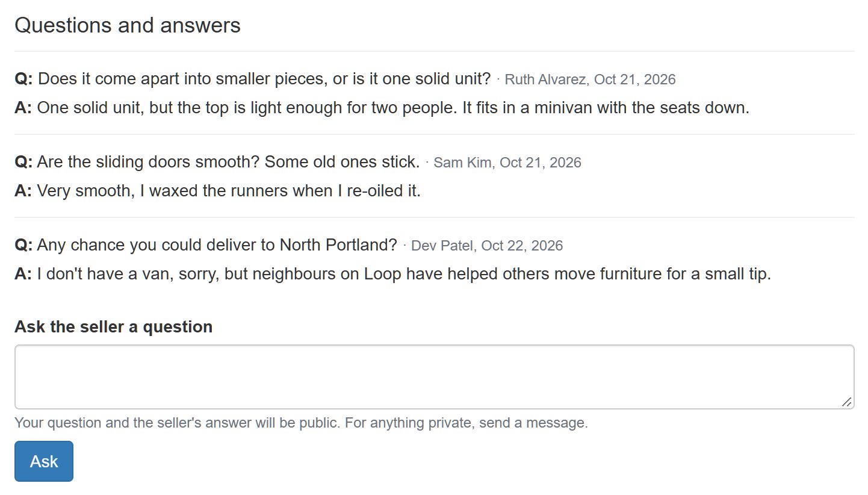Focus the Ask the seller question textbox

(x=434, y=377)
